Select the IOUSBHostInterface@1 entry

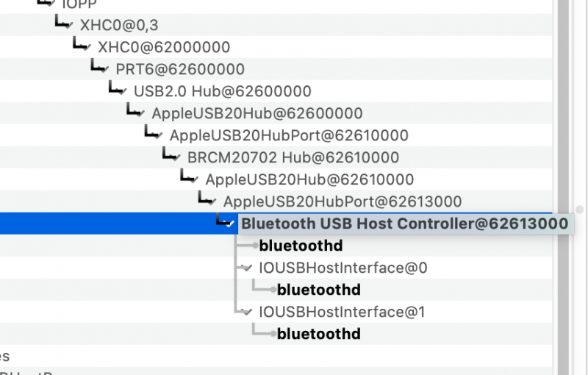[x=342, y=312]
